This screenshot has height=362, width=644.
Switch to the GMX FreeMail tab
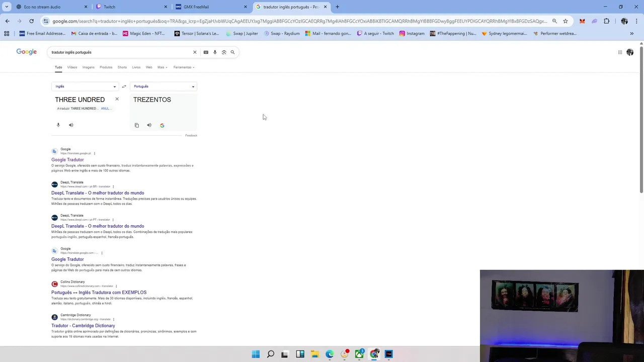(210, 7)
